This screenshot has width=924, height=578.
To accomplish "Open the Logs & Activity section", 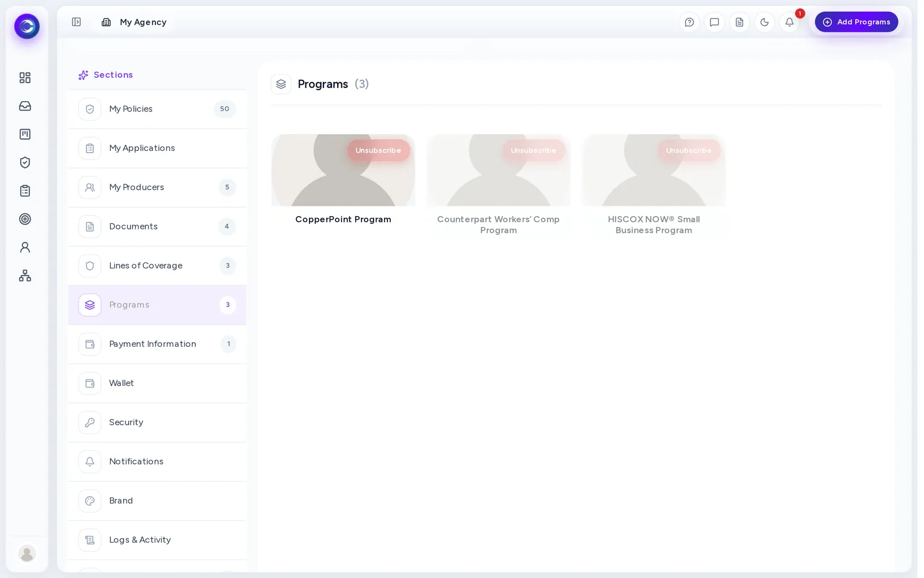I will (157, 540).
